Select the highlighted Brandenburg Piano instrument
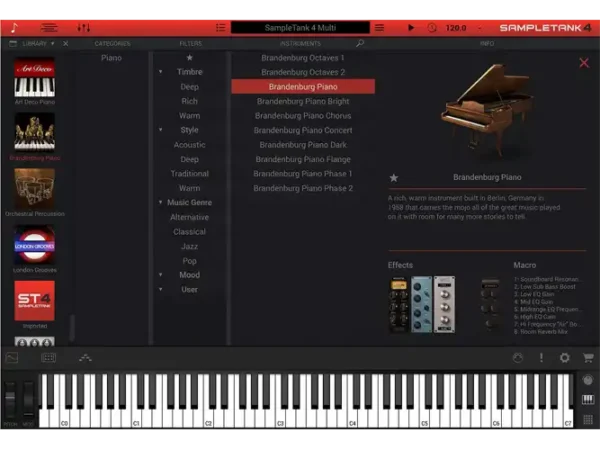 [303, 86]
